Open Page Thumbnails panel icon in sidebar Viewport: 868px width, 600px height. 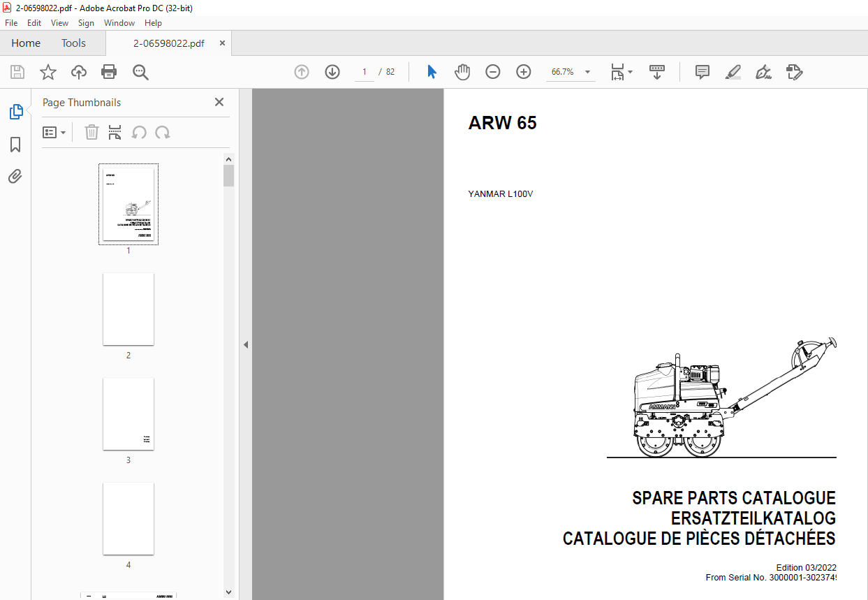pyautogui.click(x=15, y=111)
